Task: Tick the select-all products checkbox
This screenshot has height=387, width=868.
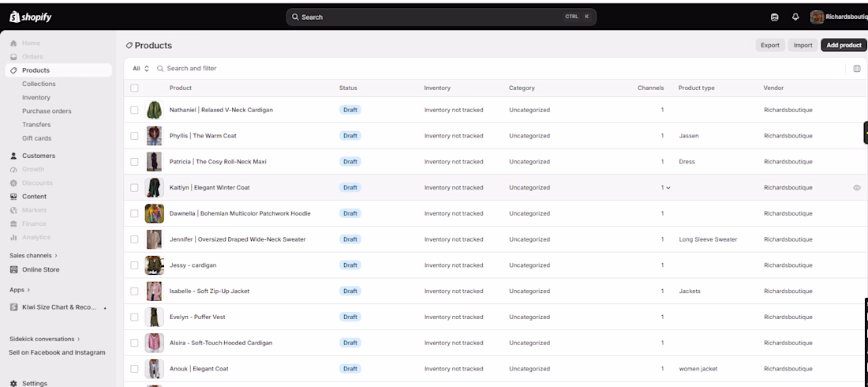Action: click(134, 88)
